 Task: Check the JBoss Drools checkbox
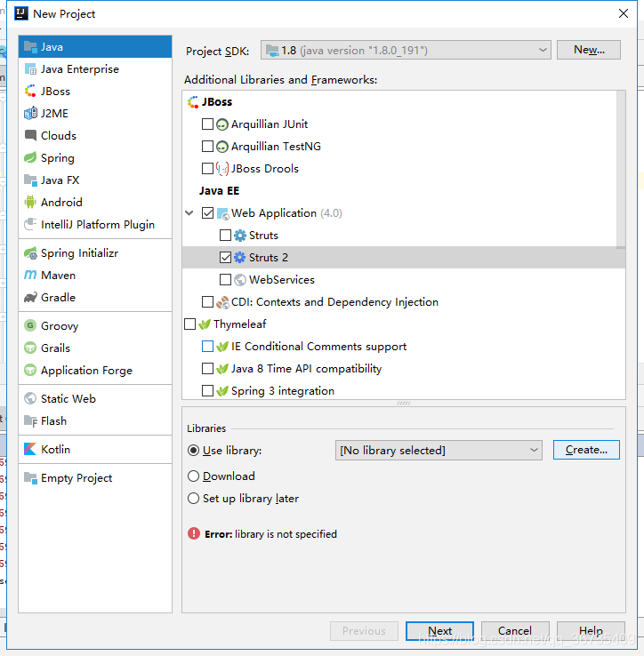point(207,168)
